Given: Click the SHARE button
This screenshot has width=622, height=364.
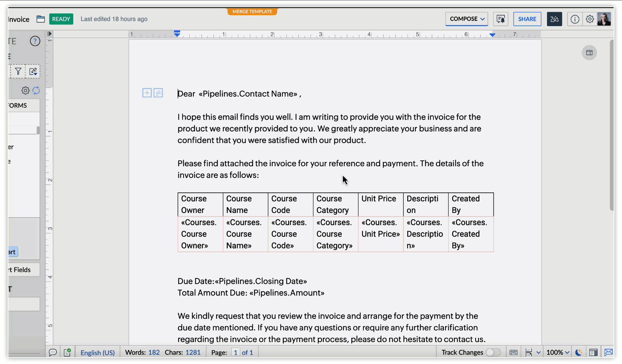Looking at the screenshot, I should (527, 19).
